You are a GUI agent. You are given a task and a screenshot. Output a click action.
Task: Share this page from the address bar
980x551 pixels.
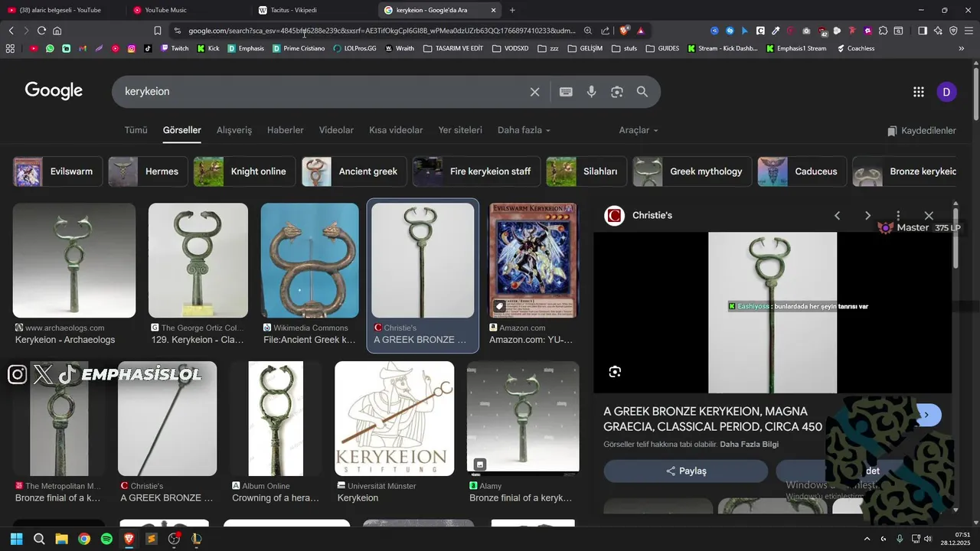pos(606,31)
